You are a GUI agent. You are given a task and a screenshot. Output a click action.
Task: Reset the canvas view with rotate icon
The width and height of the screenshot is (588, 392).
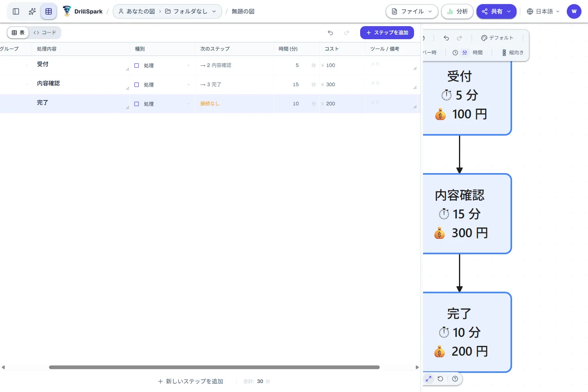click(440, 379)
